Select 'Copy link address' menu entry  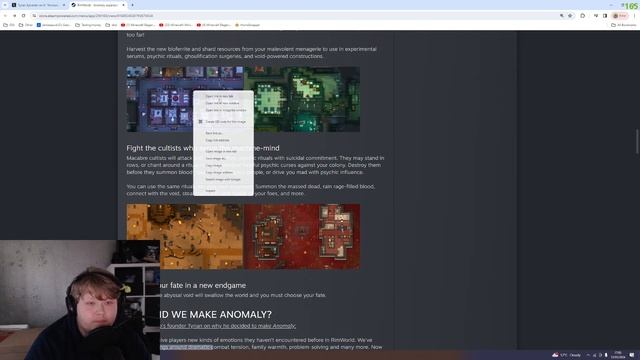[x=223, y=140]
